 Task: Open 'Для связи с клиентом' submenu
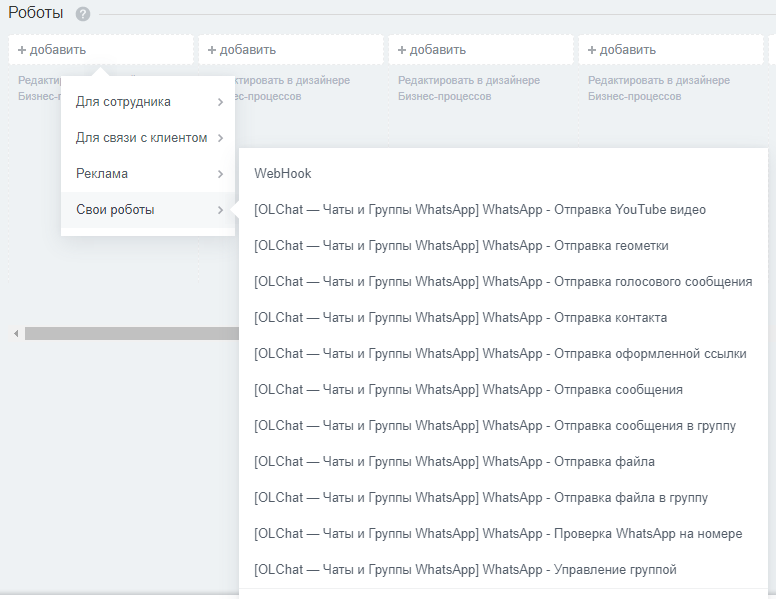point(148,138)
